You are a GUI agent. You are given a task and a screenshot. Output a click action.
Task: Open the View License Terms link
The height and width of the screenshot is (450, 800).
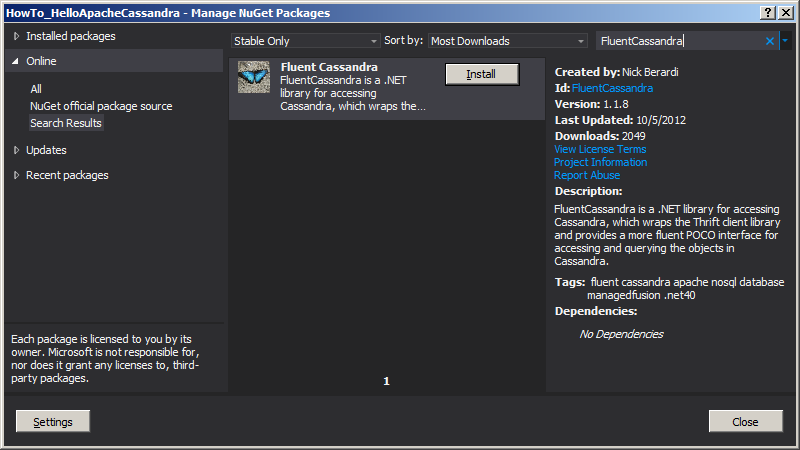pyautogui.click(x=600, y=150)
